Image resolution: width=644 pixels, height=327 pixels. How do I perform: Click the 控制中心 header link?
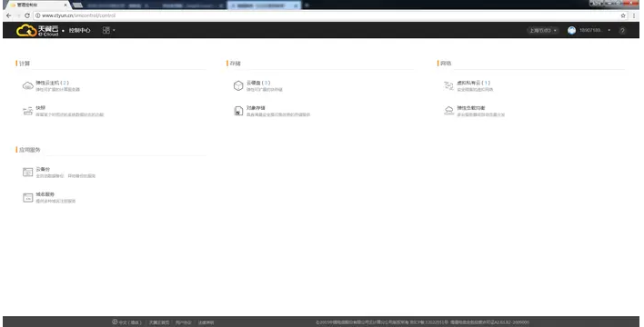coord(80,30)
